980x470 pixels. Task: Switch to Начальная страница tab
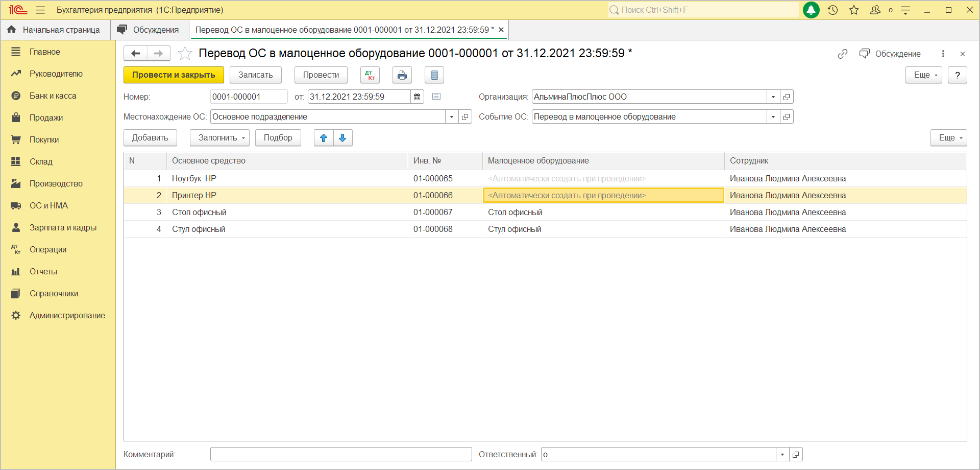(x=55, y=30)
